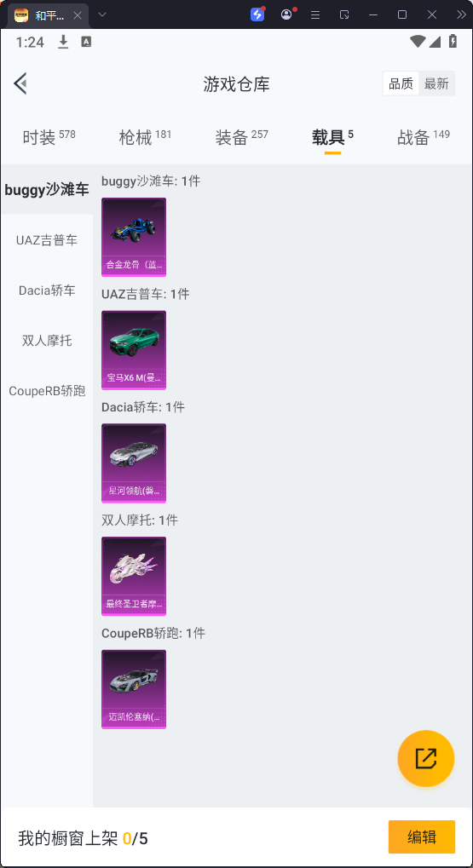
Task: Tap the orange share floating button
Action: 426,758
